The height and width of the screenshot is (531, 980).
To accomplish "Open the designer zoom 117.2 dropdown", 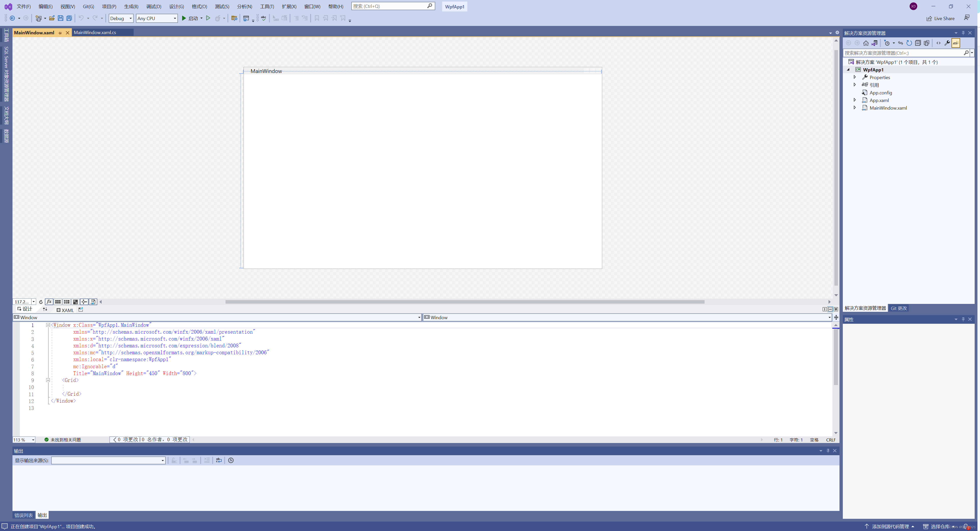I will pos(34,302).
